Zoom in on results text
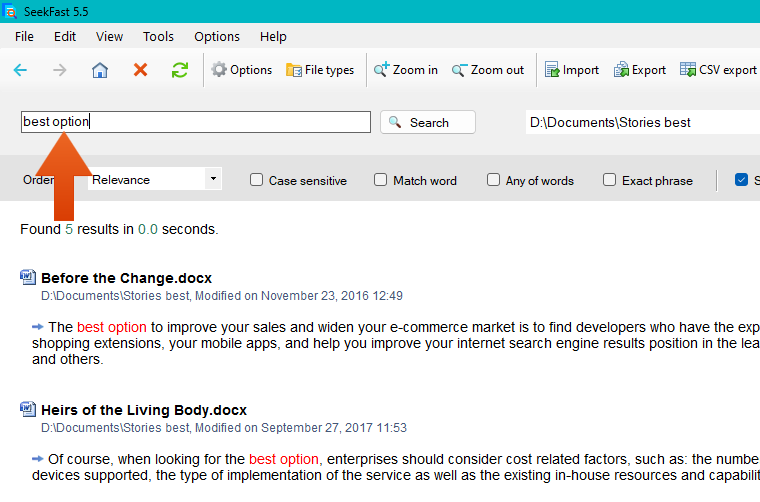 (406, 70)
